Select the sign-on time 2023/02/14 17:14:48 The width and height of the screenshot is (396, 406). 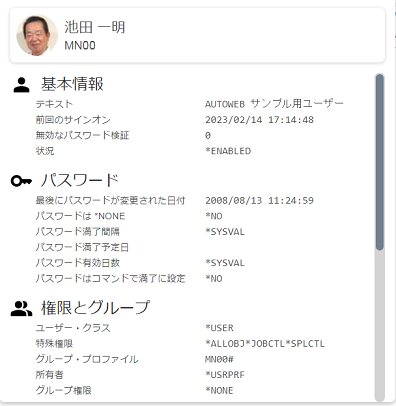(x=259, y=120)
